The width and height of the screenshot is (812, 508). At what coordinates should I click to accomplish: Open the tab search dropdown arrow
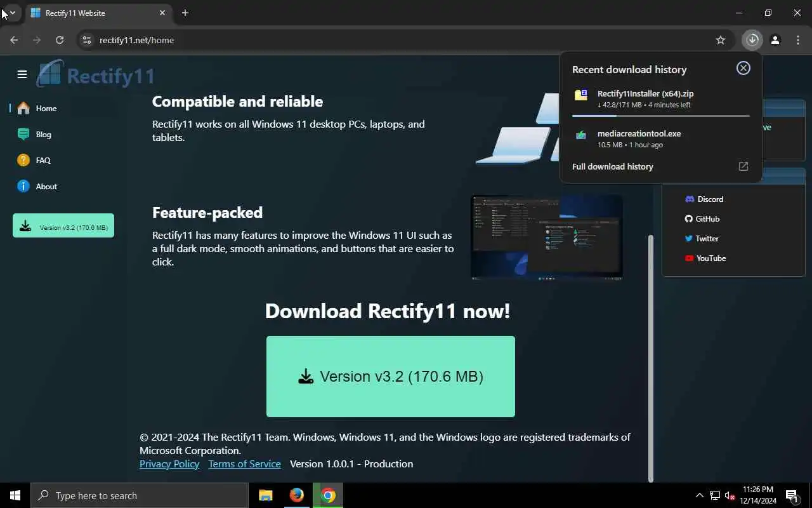(12, 13)
